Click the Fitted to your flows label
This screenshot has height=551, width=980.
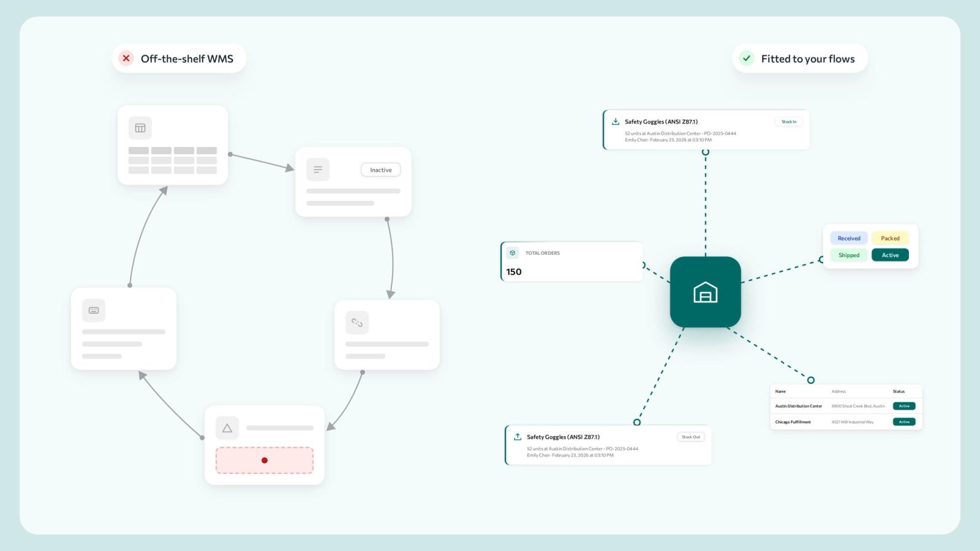(808, 59)
